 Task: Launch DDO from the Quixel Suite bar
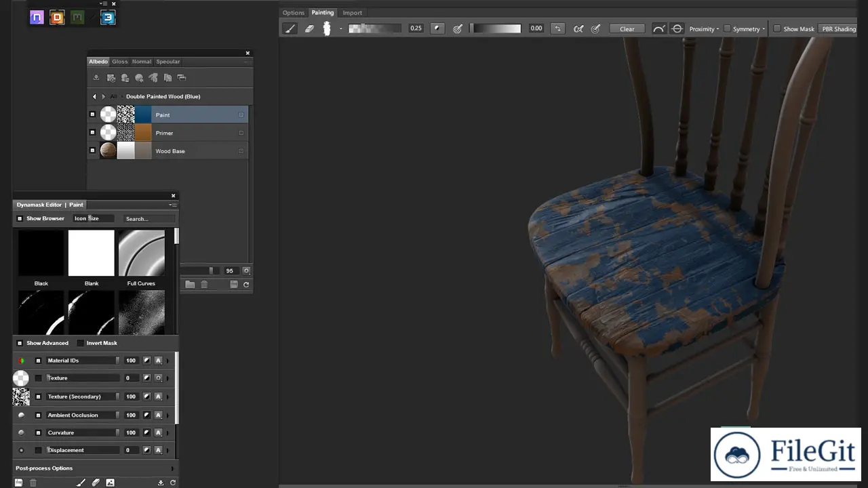pyautogui.click(x=57, y=18)
